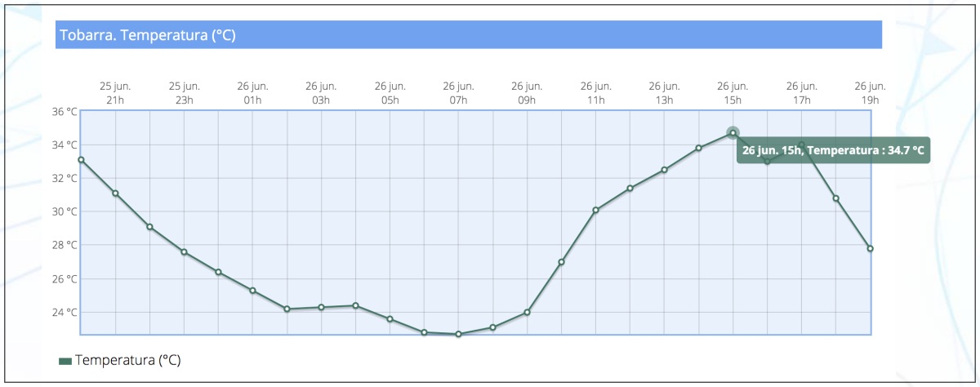Click the tooltip reading Temperatura : 34.7 °C

tap(834, 150)
